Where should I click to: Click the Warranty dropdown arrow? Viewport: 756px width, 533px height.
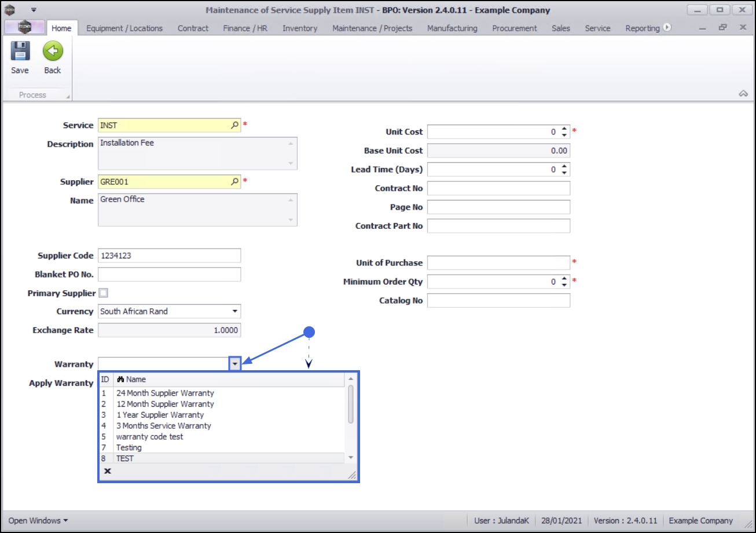point(235,364)
